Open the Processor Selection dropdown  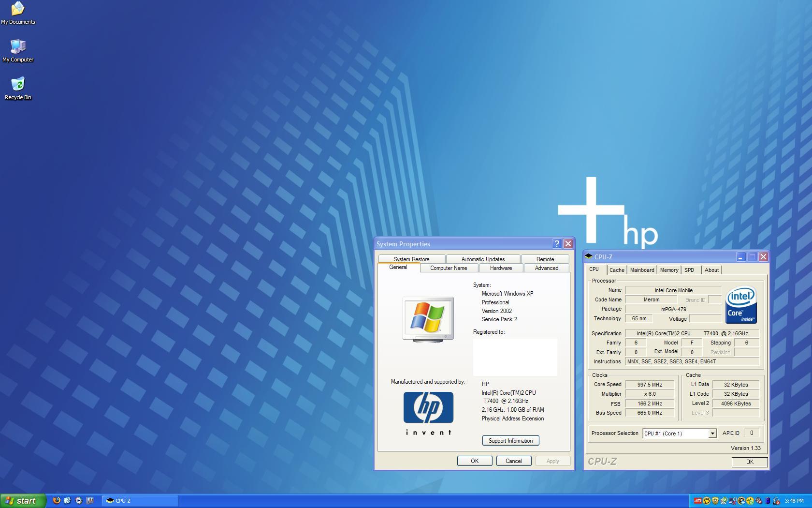point(679,433)
